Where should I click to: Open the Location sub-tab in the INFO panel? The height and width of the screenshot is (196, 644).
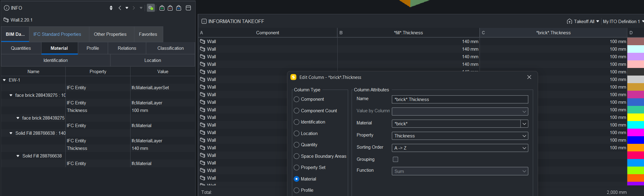[x=153, y=60]
